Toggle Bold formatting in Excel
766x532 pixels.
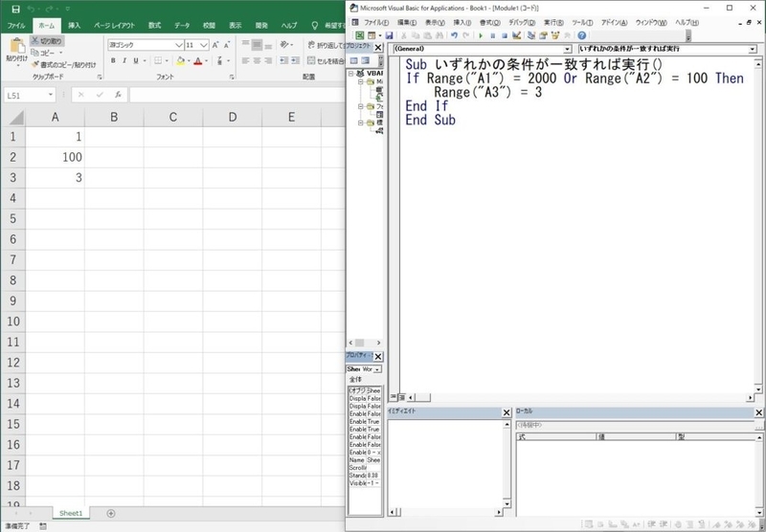point(113,60)
